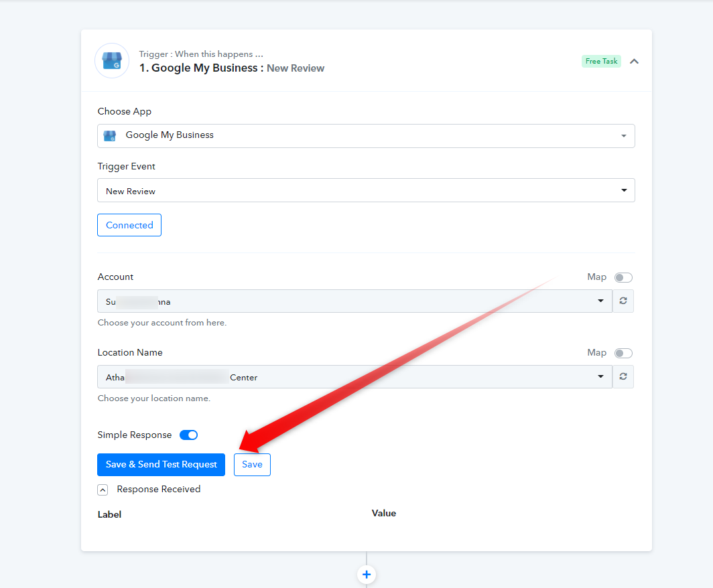Refresh the Account list
The width and height of the screenshot is (713, 588).
point(623,301)
